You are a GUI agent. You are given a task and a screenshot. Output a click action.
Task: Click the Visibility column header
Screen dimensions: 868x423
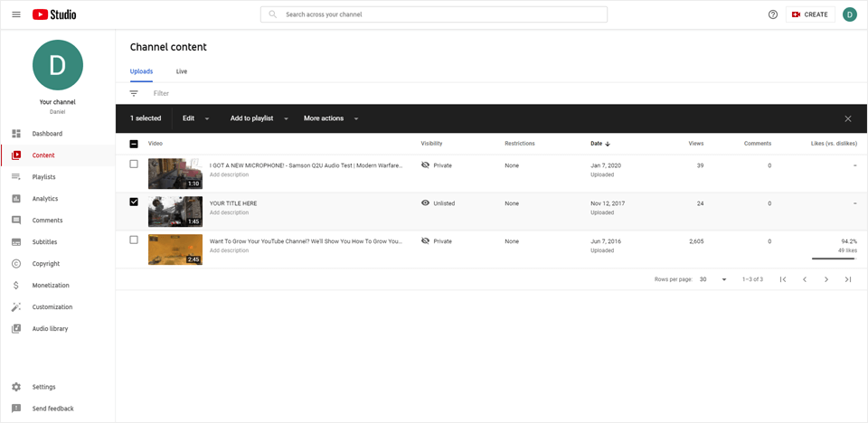coord(431,144)
